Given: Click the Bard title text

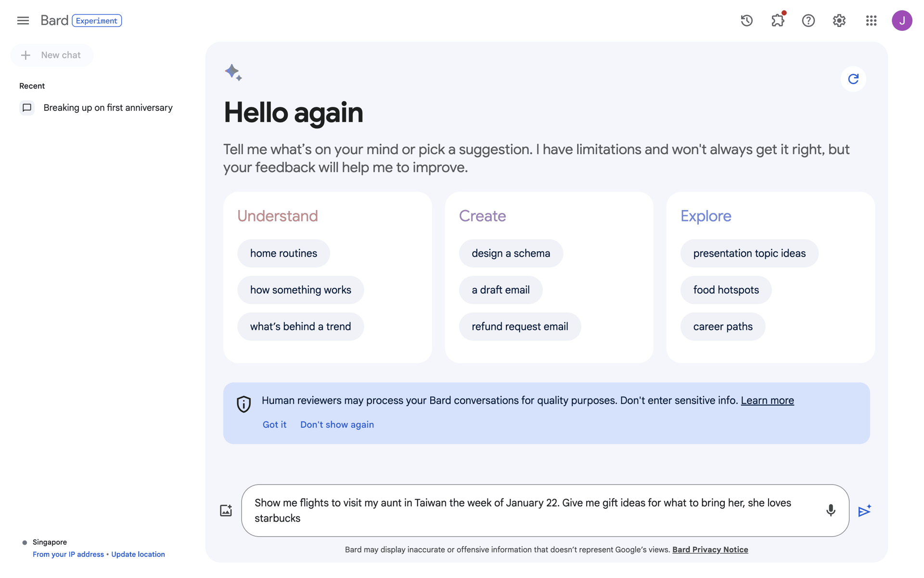Looking at the screenshot, I should 54,21.
